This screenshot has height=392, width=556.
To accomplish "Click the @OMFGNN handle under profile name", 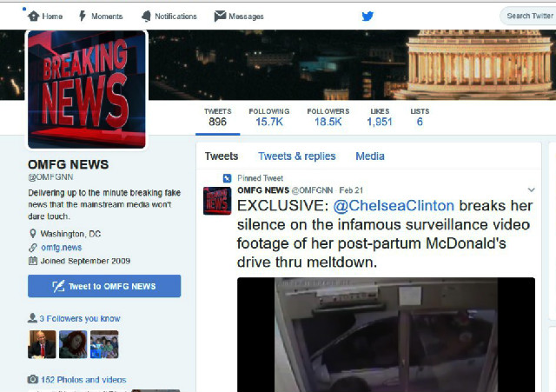I will click(50, 177).
